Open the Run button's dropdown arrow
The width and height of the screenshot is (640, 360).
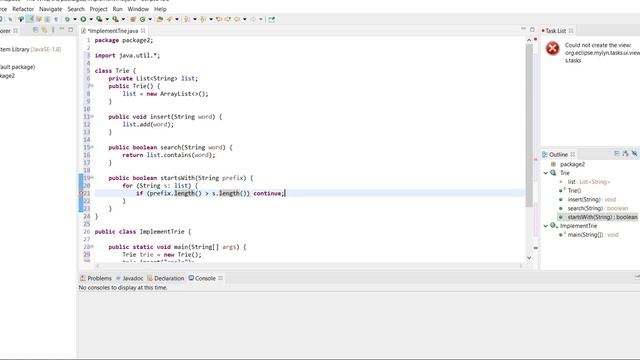91,19
